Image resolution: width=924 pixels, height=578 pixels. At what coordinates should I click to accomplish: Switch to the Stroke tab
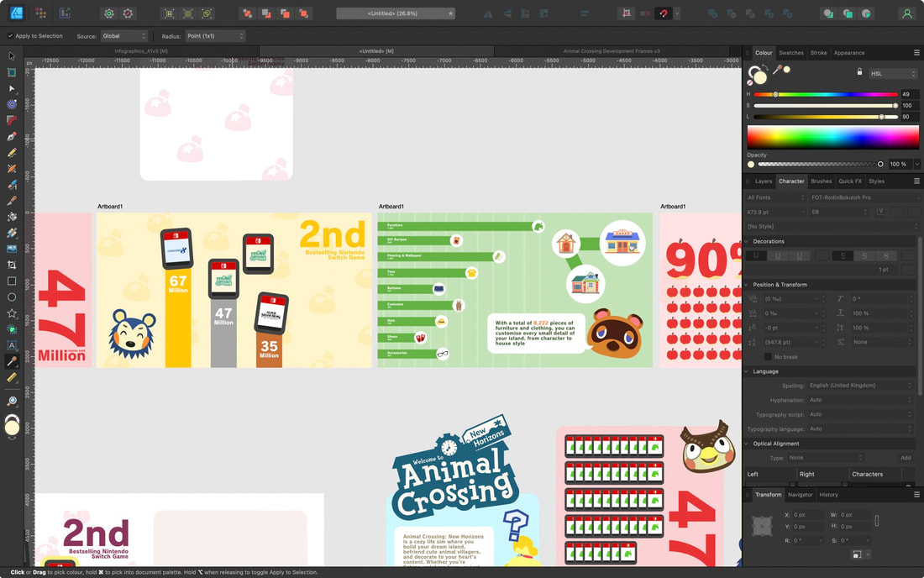point(818,52)
